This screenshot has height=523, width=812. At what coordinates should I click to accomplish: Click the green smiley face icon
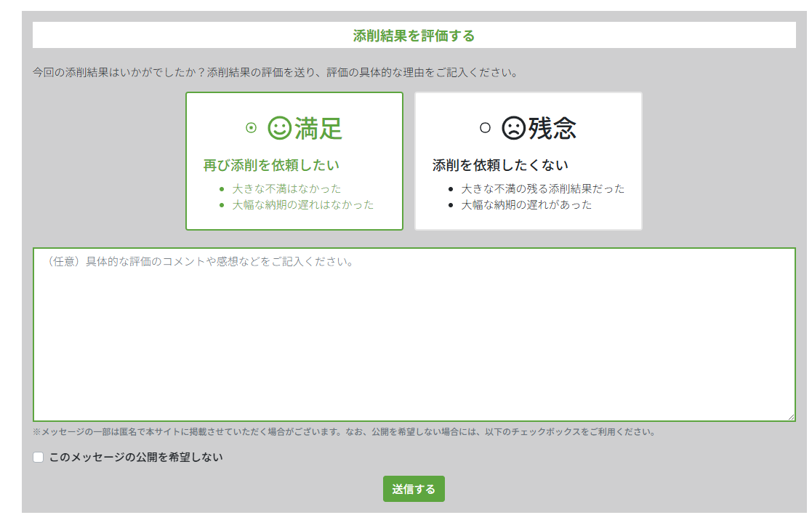point(280,128)
